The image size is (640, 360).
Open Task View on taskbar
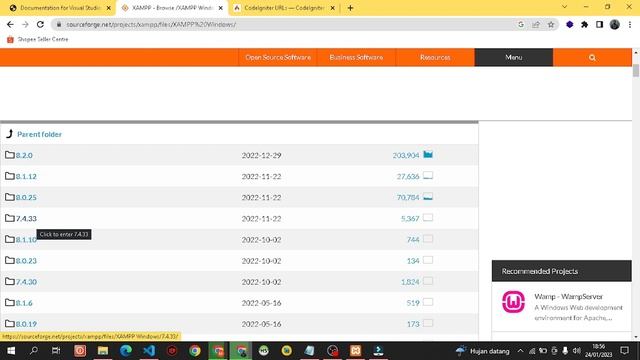click(x=56, y=351)
